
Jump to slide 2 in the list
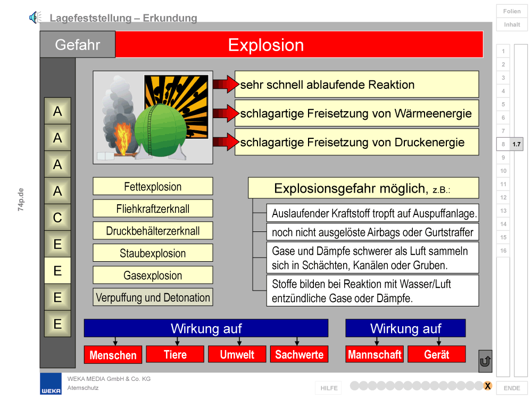click(x=503, y=64)
